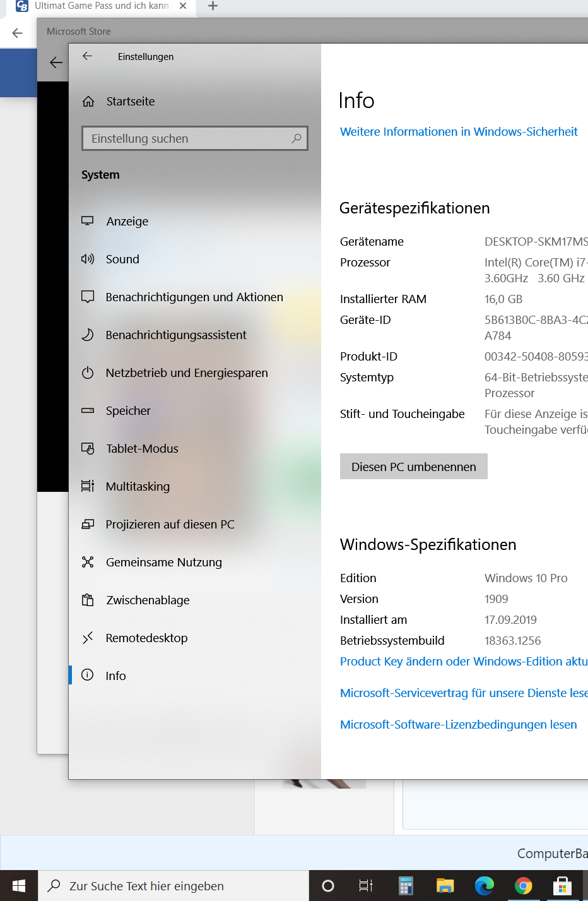Click the Speicher drive icon

(88, 410)
